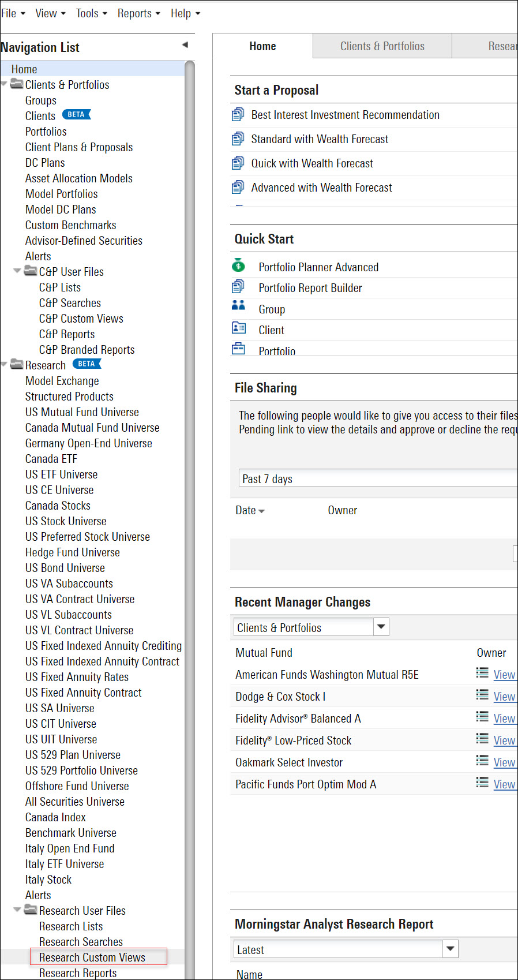
Task: Select Client Plans & Proposals
Action: click(x=79, y=147)
